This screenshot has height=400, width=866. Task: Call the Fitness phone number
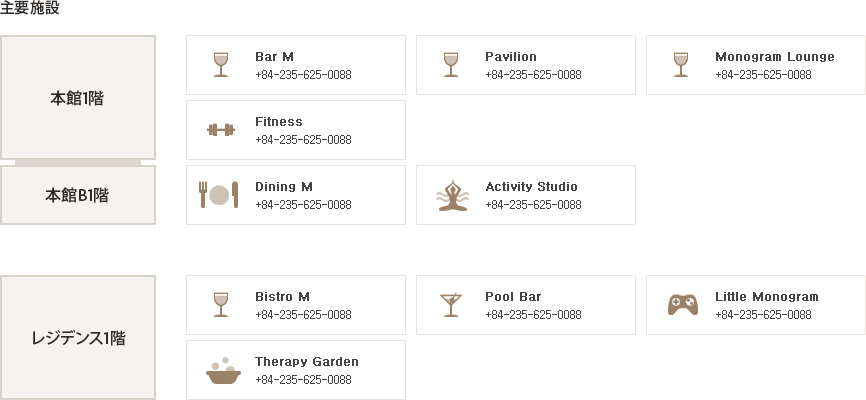[x=303, y=140]
